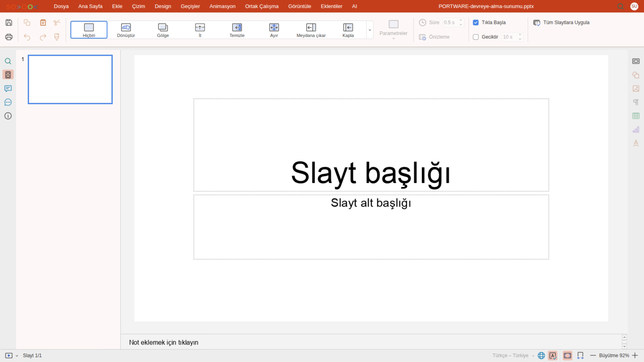Increase the Süre duration value
Viewport: 644px width, 362px height.
pyautogui.click(x=461, y=20)
